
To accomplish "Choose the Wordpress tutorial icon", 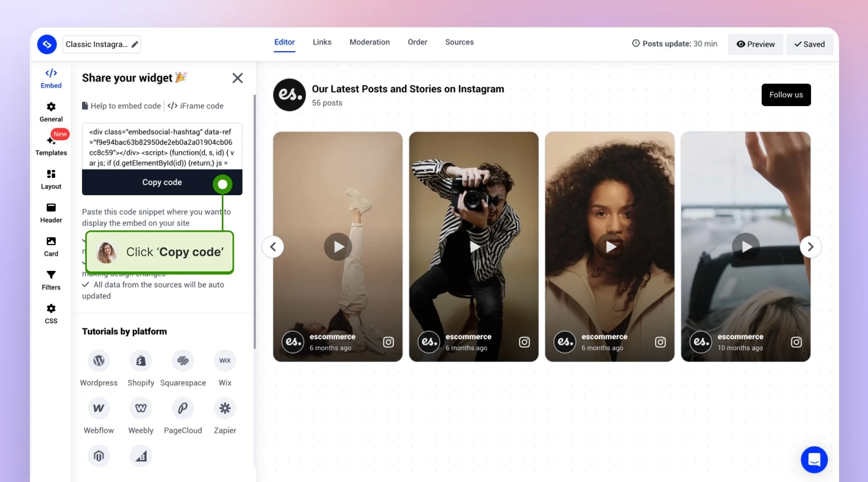I will pos(99,361).
